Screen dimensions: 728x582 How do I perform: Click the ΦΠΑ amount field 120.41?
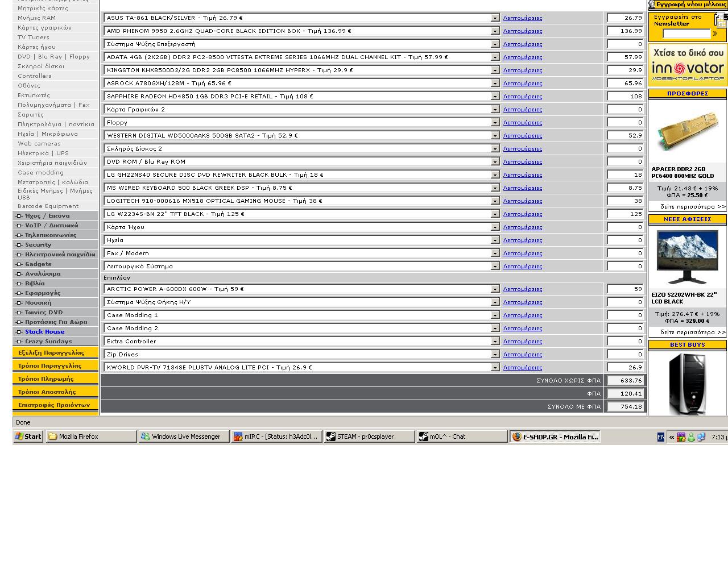625,394
